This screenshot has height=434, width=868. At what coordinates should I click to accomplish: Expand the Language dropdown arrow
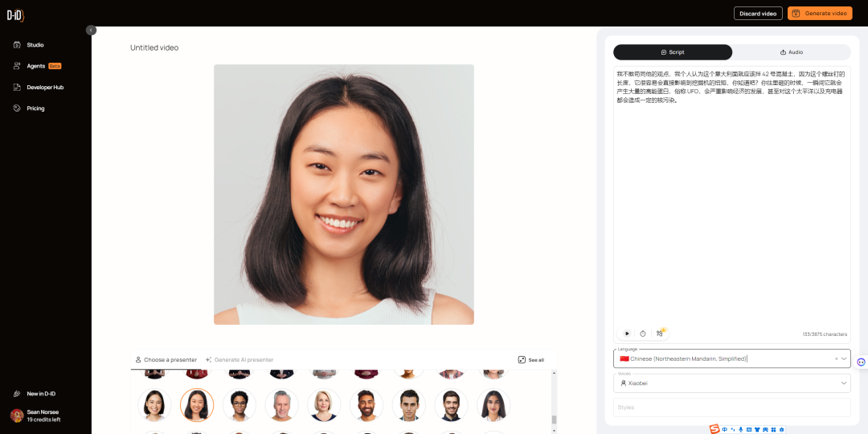(x=844, y=358)
